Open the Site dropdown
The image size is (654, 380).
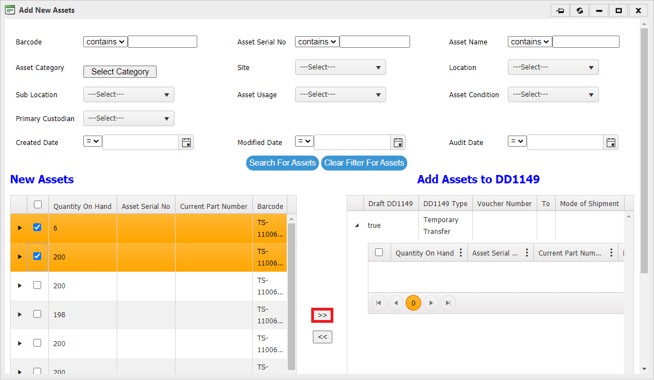tap(340, 67)
